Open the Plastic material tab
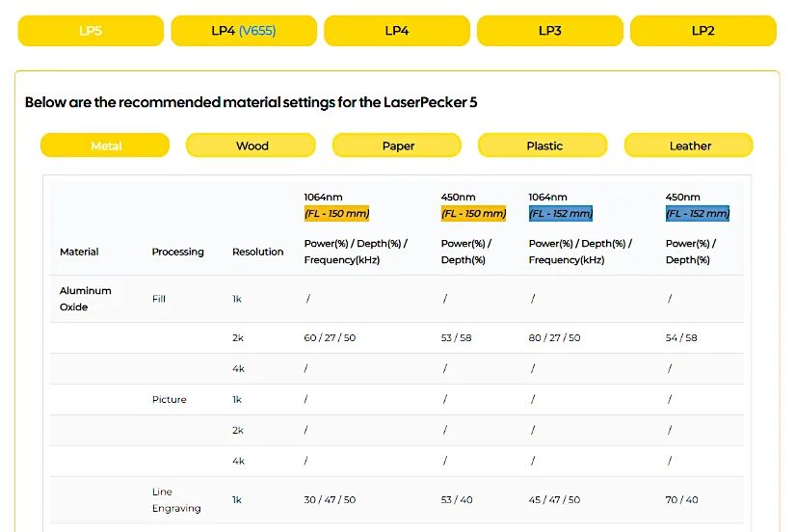The image size is (795, 532). point(543,146)
